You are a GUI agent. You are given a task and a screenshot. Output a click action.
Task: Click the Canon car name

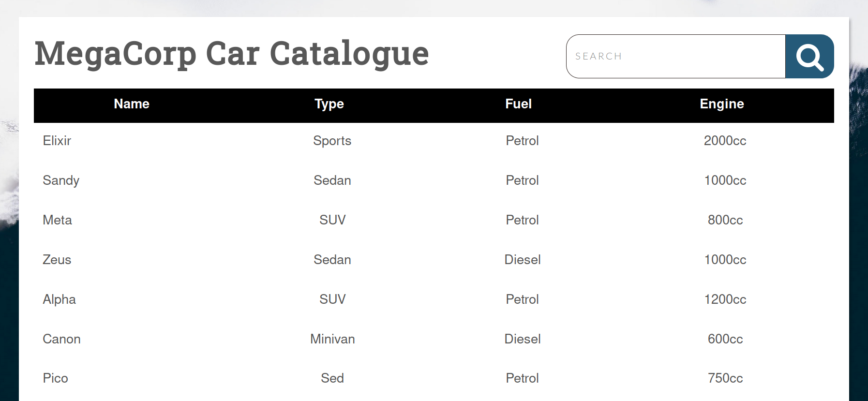[x=62, y=339]
